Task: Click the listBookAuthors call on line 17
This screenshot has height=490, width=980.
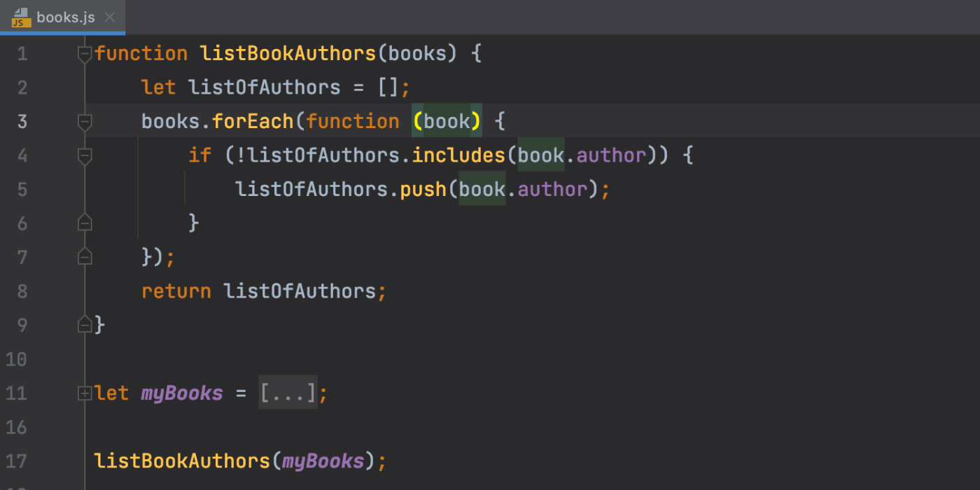Action: pyautogui.click(x=182, y=461)
